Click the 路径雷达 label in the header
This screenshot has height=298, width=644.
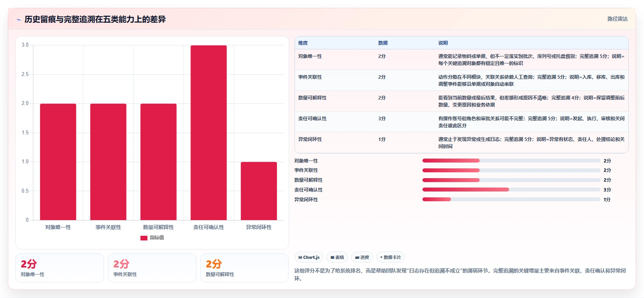point(617,19)
